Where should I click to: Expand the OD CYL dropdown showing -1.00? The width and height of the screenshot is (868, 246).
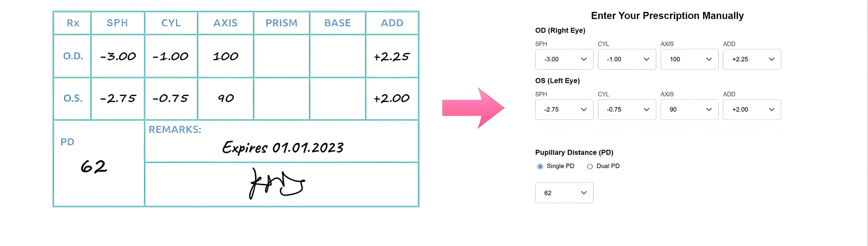pos(626,59)
